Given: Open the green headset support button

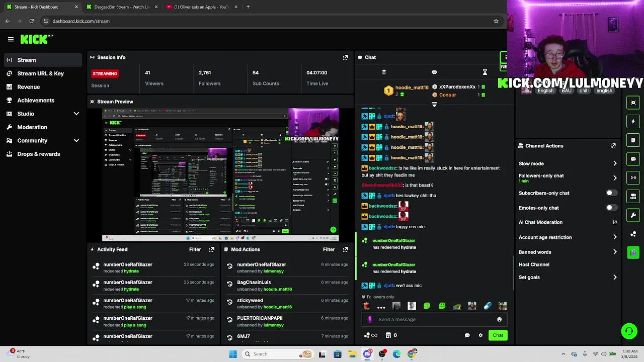Looking at the screenshot, I should click(629, 331).
